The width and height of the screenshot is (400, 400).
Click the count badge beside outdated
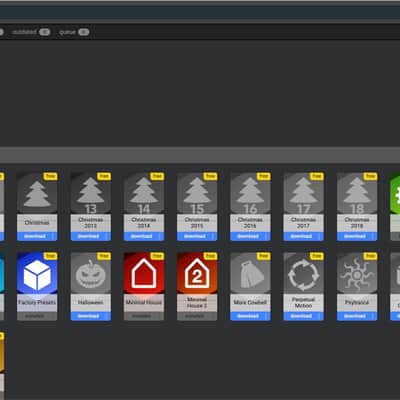44,32
